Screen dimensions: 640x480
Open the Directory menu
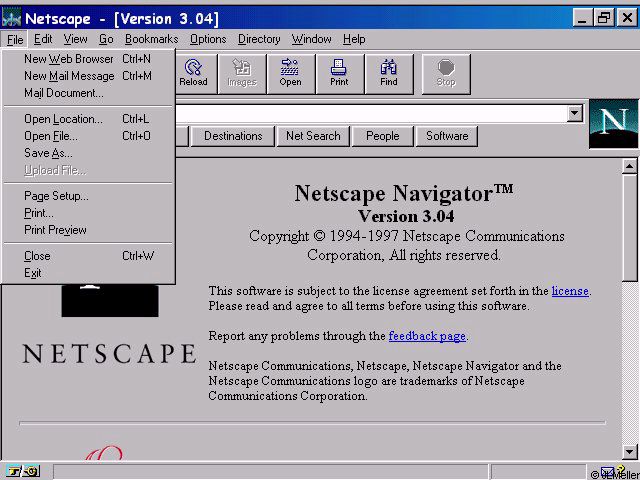coord(259,39)
